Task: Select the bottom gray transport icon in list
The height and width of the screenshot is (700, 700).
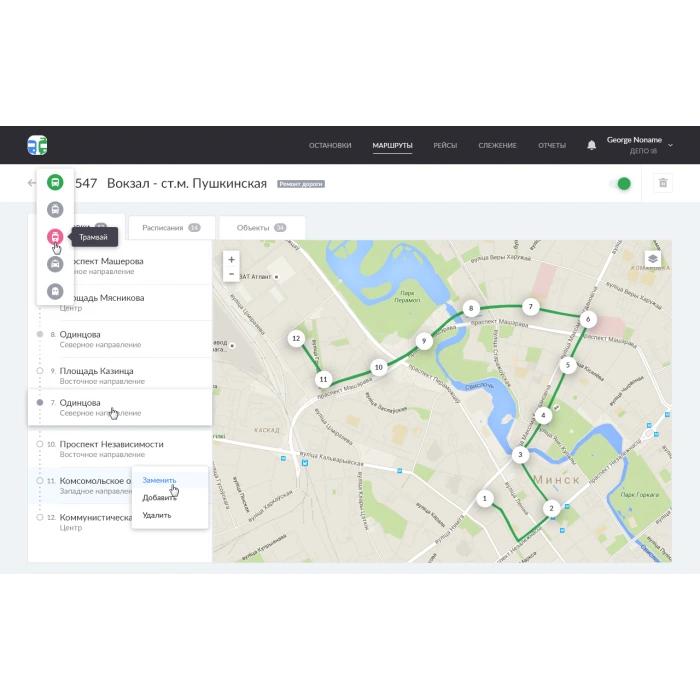Action: (x=55, y=290)
